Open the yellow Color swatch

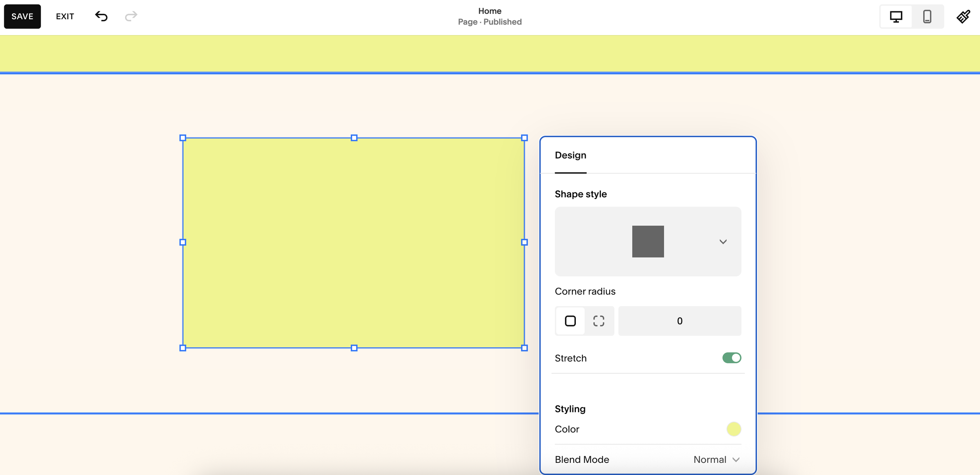(x=733, y=429)
